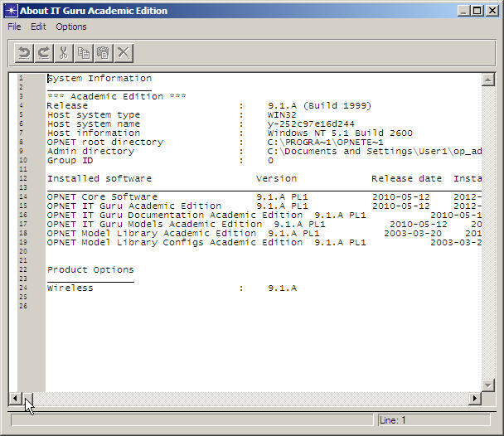Click the vertical scrollbar up arrow
504x436 pixels.
487,80
